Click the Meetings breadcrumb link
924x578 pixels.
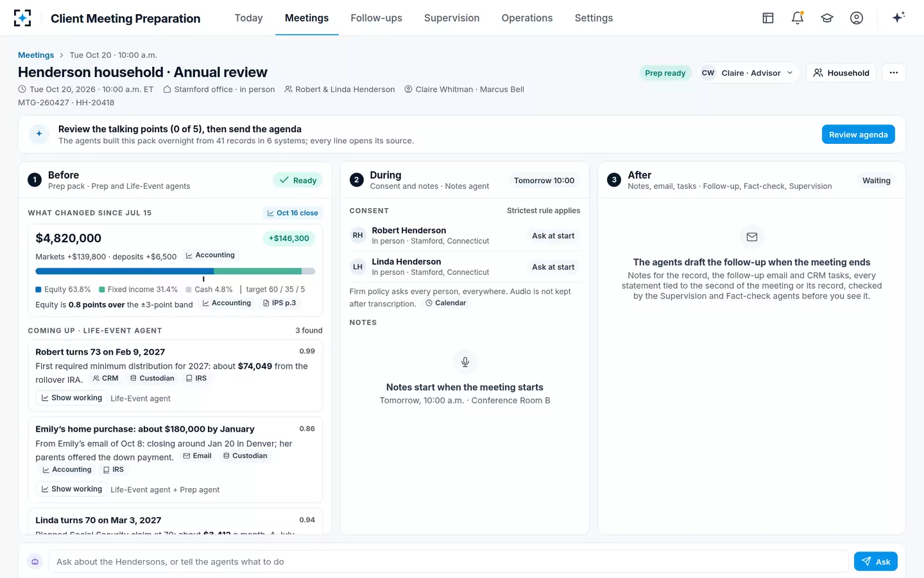point(36,55)
